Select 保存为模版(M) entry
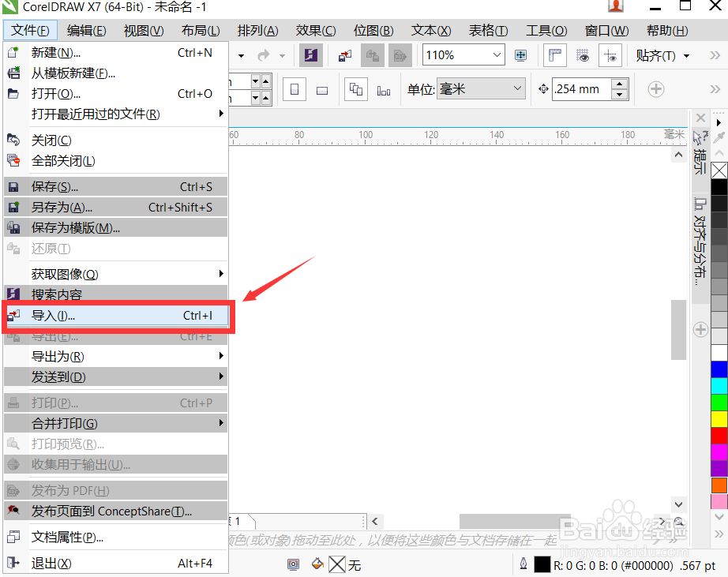The width and height of the screenshot is (728, 577). click(x=115, y=228)
